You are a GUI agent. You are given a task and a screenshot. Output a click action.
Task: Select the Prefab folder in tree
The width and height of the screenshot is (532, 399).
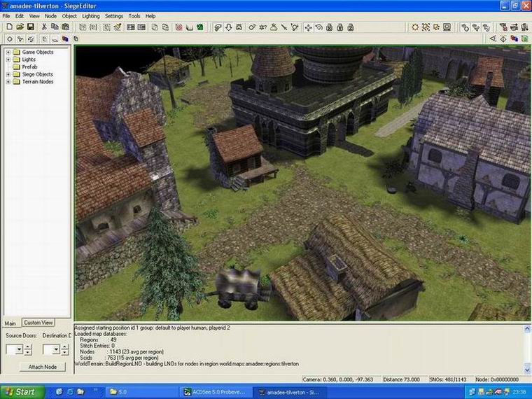pyautogui.click(x=29, y=67)
